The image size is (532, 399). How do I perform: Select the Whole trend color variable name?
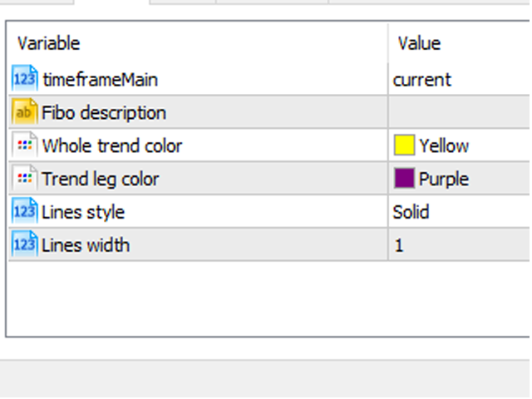tap(111, 145)
